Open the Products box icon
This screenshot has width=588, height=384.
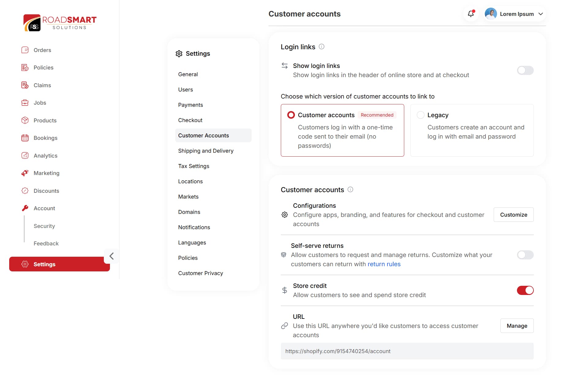coord(25,120)
